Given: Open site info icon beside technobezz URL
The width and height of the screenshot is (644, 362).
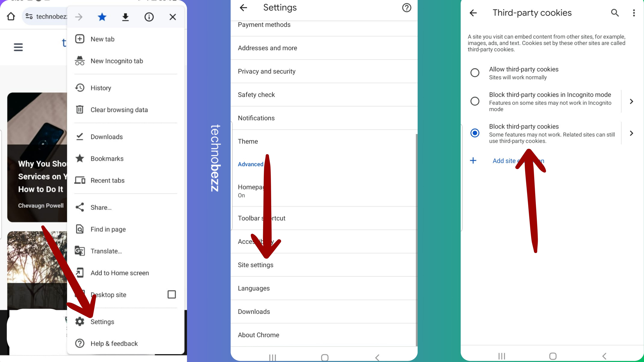Looking at the screenshot, I should [29, 17].
